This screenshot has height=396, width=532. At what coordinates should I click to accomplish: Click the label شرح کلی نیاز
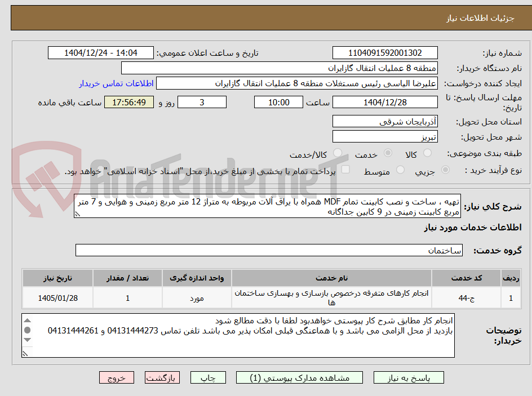[x=493, y=207]
